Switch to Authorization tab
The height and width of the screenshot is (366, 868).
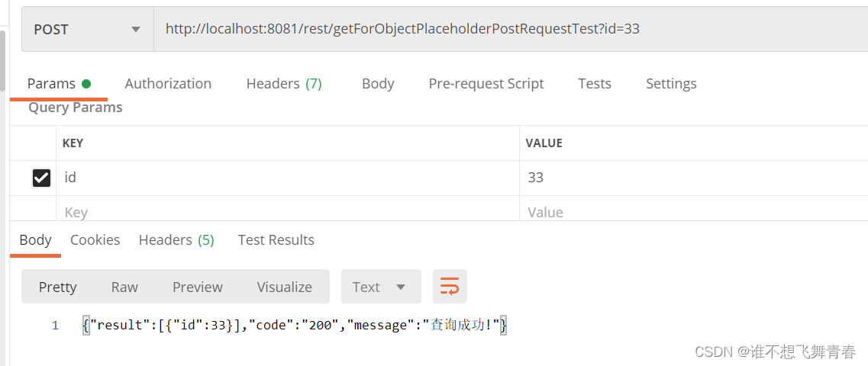pos(168,83)
